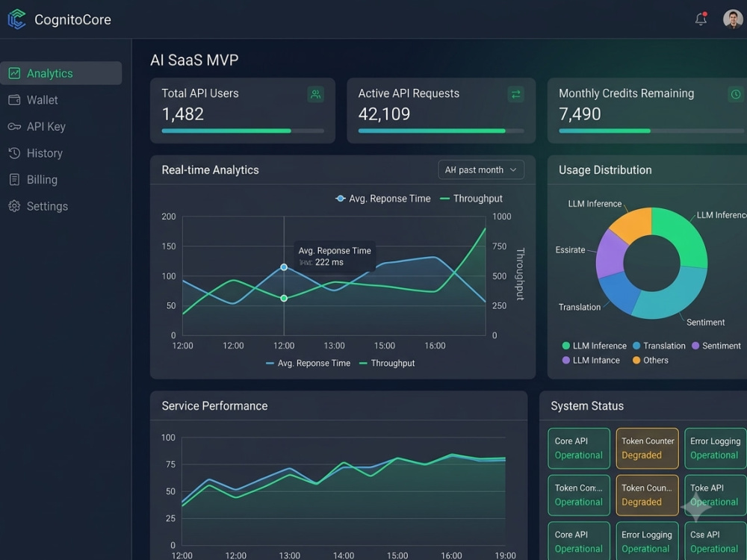This screenshot has width=747, height=560.
Task: Select the "LLM Intance" legend entry
Action: pyautogui.click(x=591, y=361)
